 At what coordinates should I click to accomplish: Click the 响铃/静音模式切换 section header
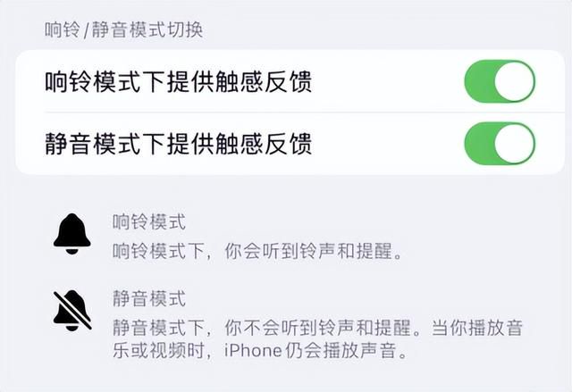click(123, 29)
